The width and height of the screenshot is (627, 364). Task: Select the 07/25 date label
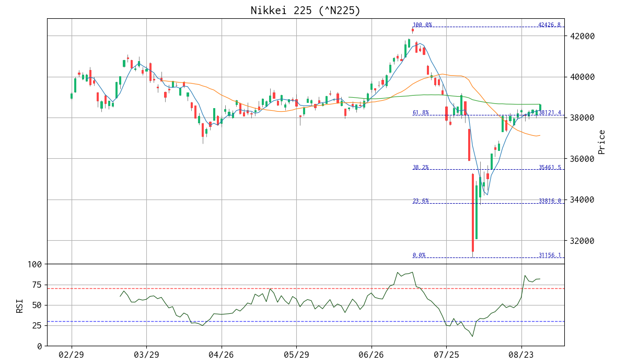pyautogui.click(x=447, y=355)
